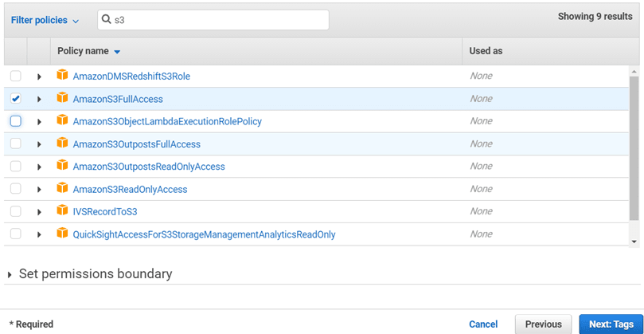This screenshot has height=334, width=644.
Task: Click the policy list scrollbar thumb
Action: tap(634, 148)
